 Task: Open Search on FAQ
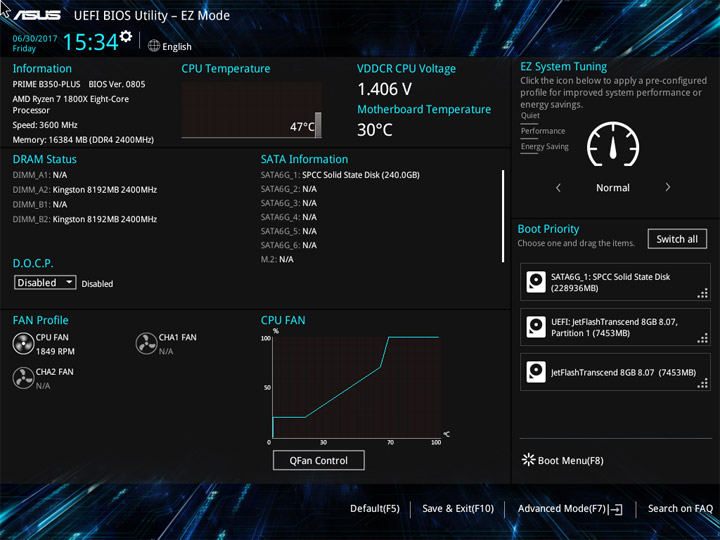point(680,509)
